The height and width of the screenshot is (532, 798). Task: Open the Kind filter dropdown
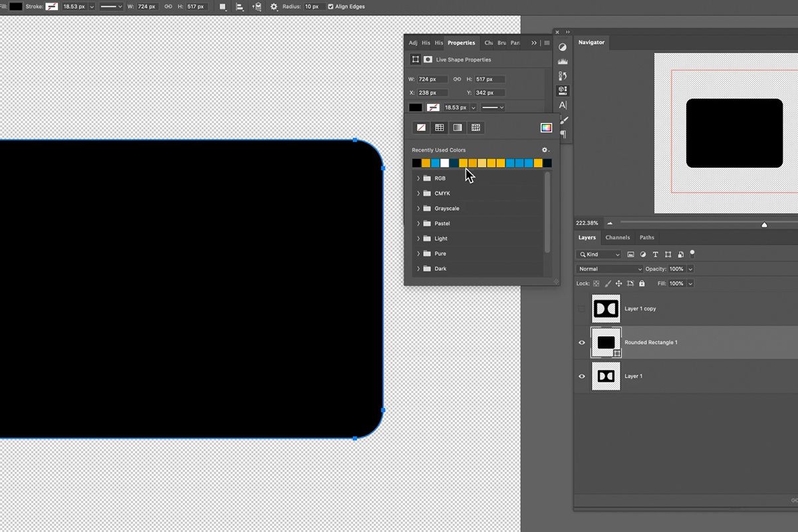(x=598, y=254)
